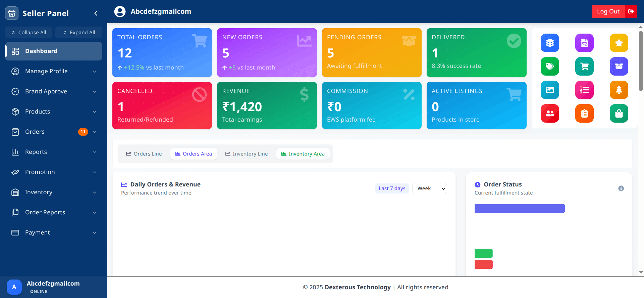Open the orange tree shortcut icon
Screen dimensions: 644x298
tap(619, 90)
